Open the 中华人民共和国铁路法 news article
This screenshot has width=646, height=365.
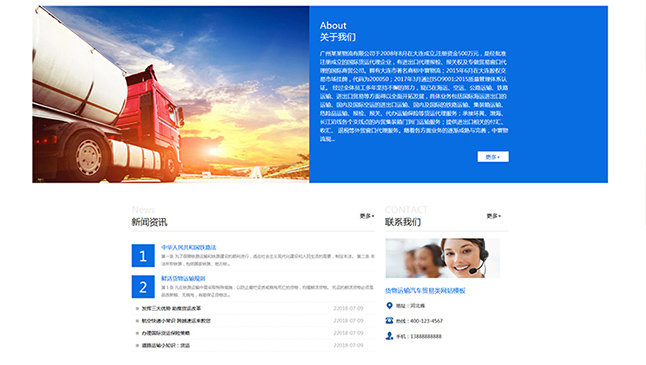[188, 247]
